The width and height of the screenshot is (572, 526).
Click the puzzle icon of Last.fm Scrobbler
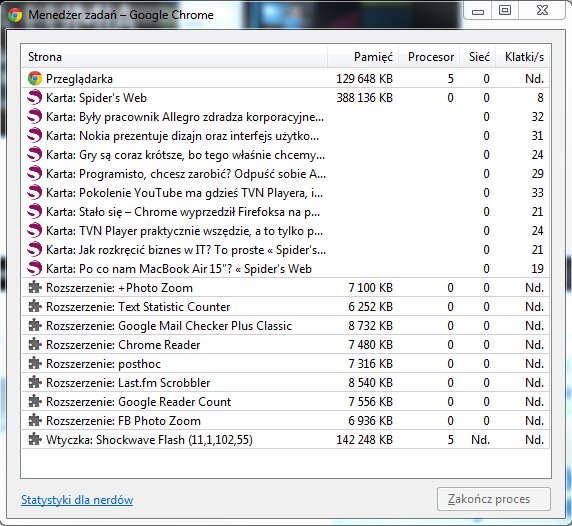[x=35, y=382]
